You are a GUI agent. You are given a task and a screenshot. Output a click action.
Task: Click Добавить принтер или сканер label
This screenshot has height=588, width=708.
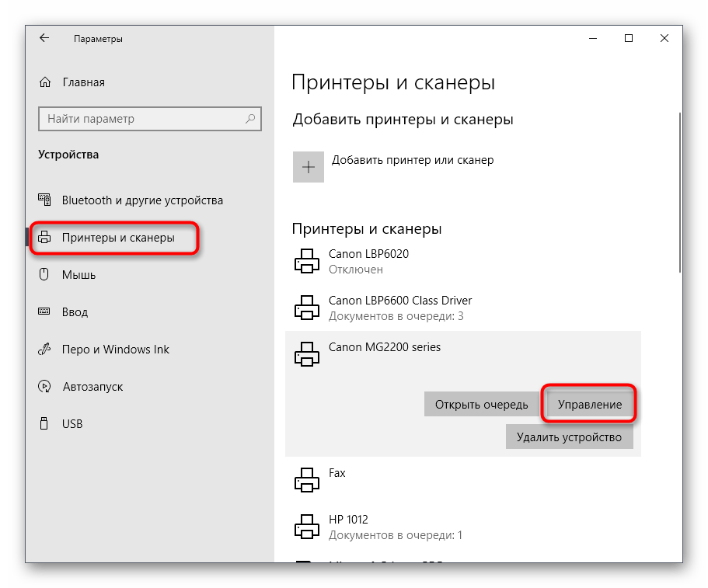(413, 160)
